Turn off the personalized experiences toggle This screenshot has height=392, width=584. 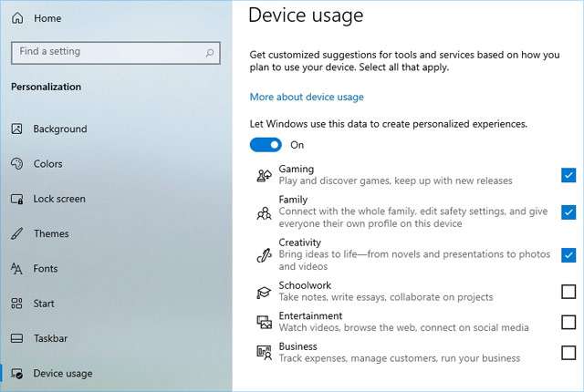click(x=266, y=145)
